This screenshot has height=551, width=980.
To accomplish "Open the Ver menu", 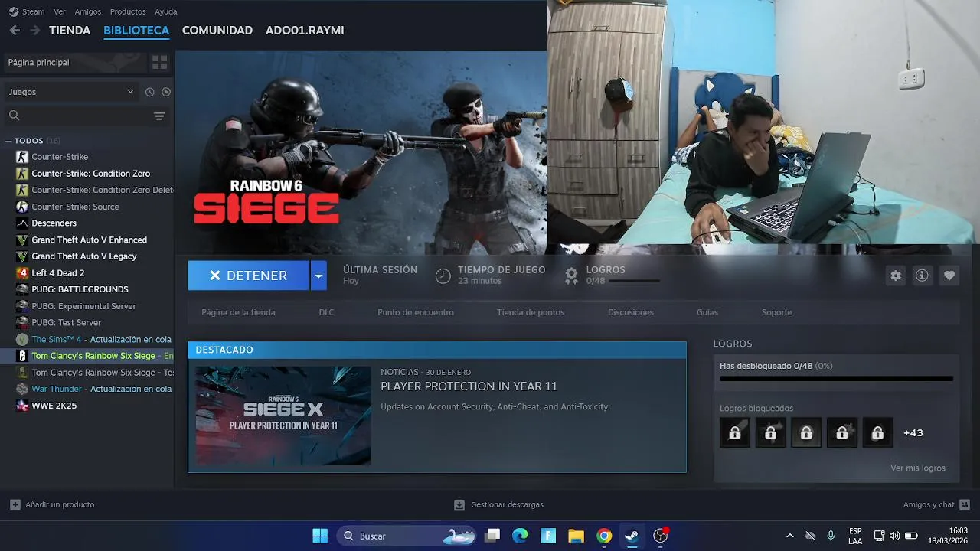I will click(60, 11).
